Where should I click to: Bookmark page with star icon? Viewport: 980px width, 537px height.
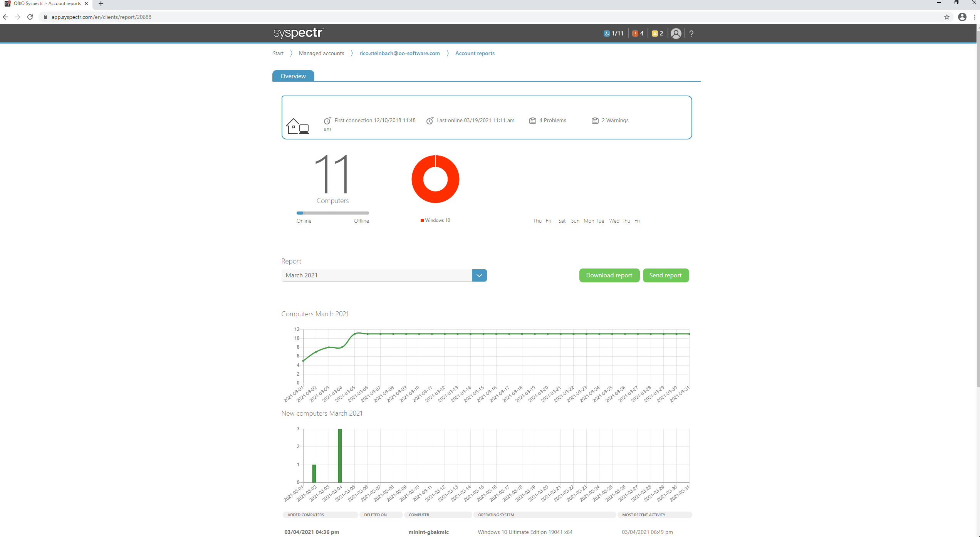pyautogui.click(x=946, y=17)
